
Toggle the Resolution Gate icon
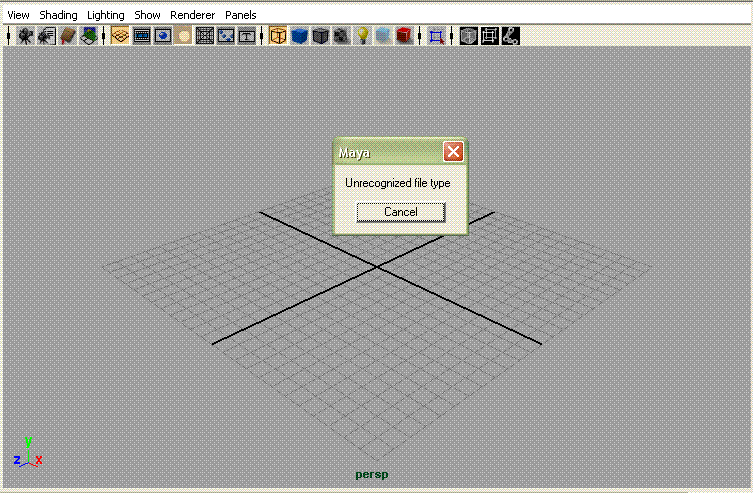(163, 36)
